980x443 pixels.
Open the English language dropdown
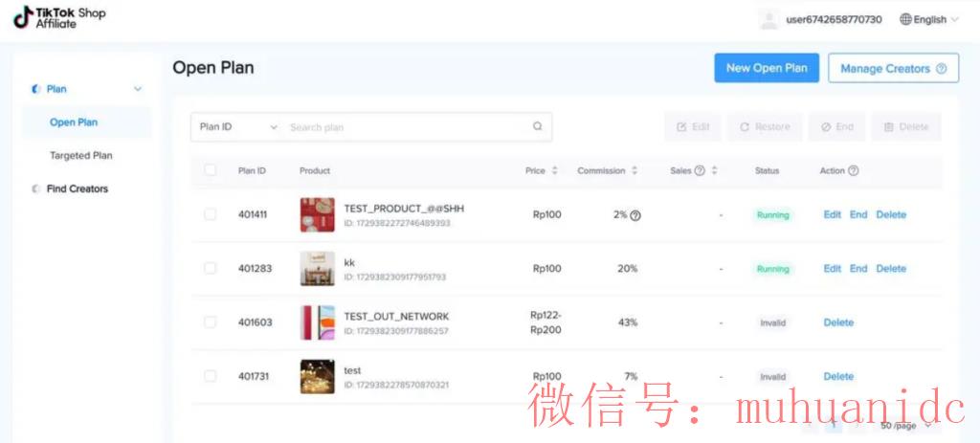point(929,19)
